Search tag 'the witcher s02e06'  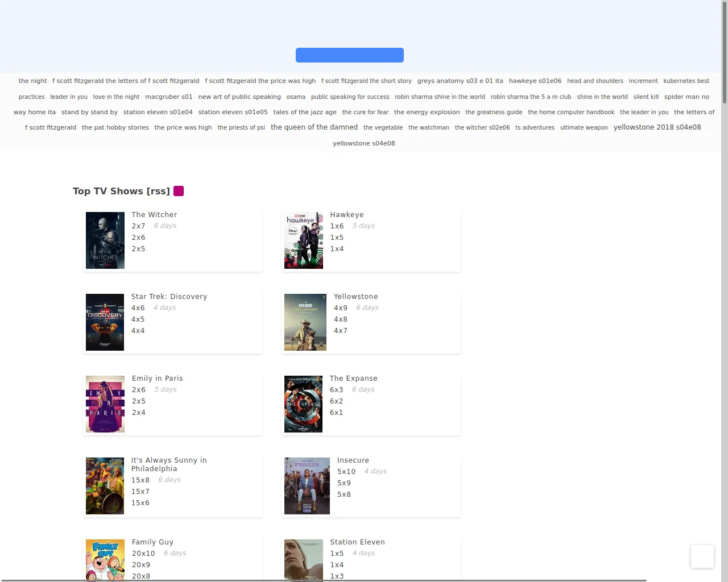482,127
